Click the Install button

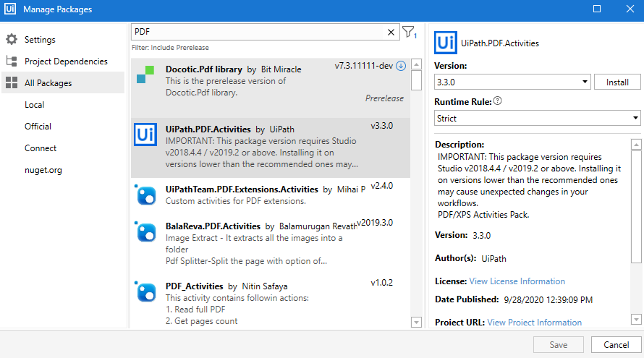tap(617, 82)
